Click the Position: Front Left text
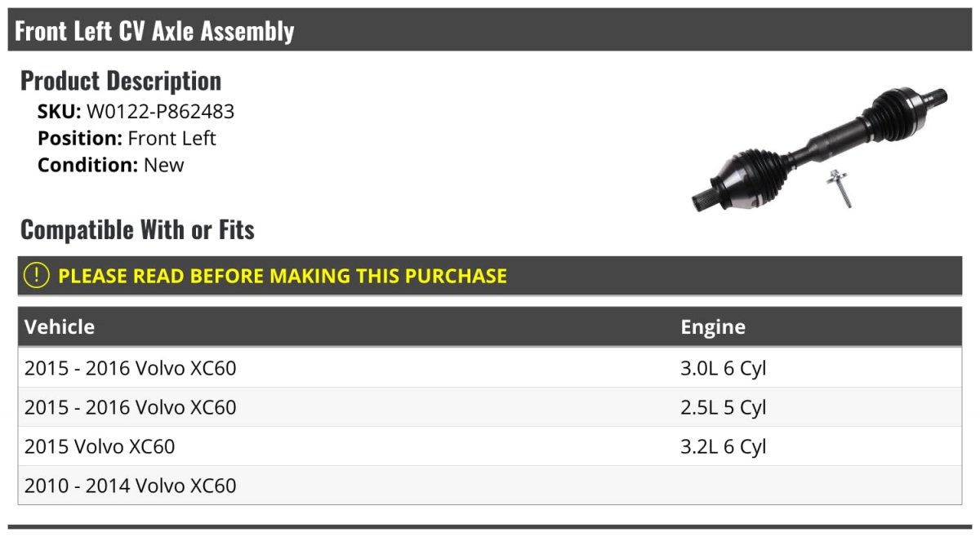This screenshot has height=537, width=980. (127, 138)
